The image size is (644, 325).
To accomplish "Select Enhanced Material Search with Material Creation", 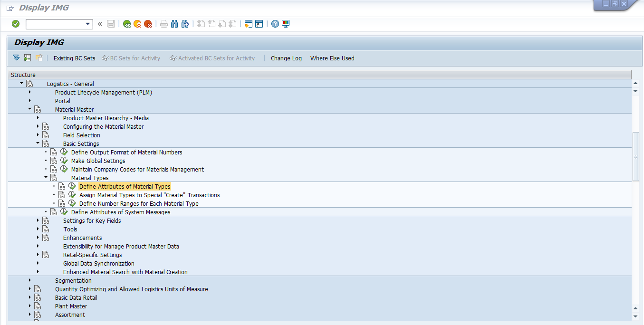I will click(125, 272).
